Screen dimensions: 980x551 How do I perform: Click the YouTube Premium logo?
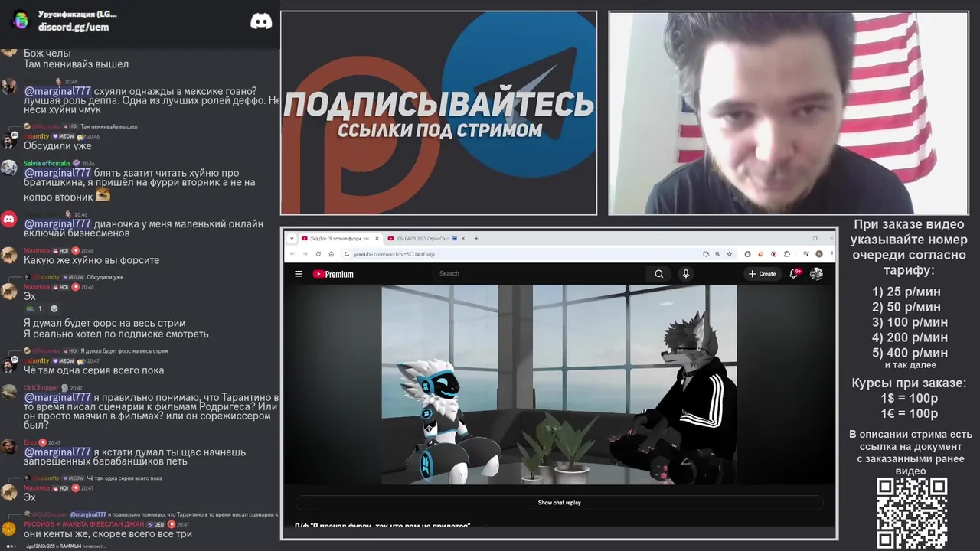click(x=333, y=274)
